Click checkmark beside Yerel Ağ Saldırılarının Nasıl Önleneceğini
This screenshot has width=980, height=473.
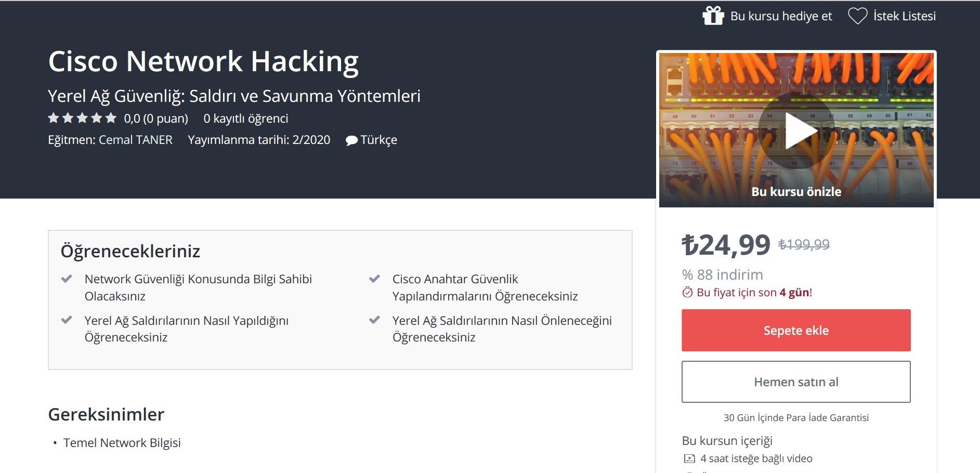(x=374, y=320)
